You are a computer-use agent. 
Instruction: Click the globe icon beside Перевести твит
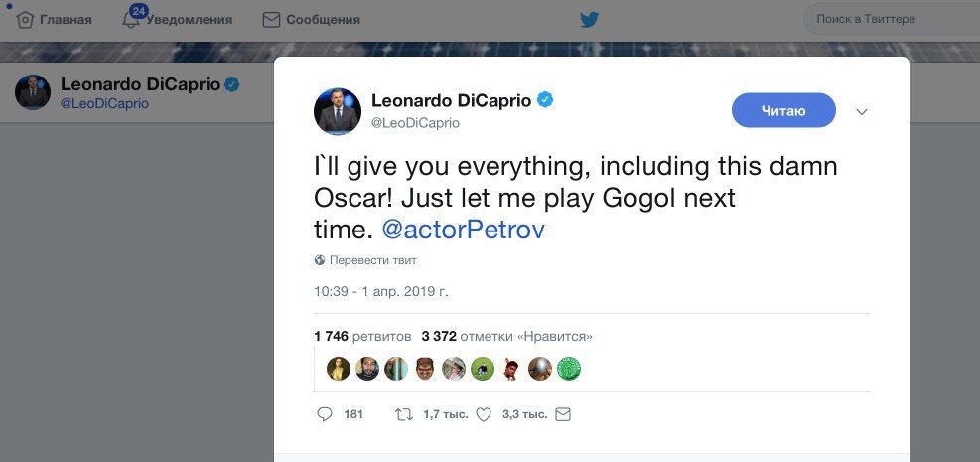pyautogui.click(x=320, y=260)
